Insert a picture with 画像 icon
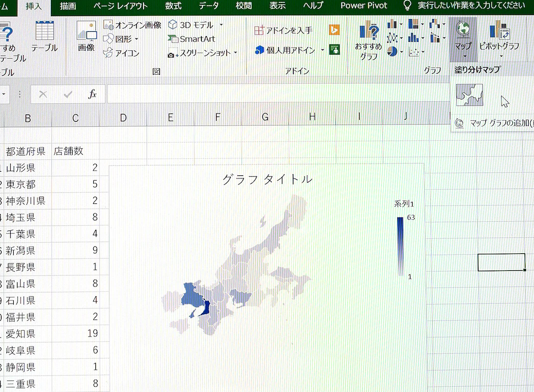 (x=86, y=35)
